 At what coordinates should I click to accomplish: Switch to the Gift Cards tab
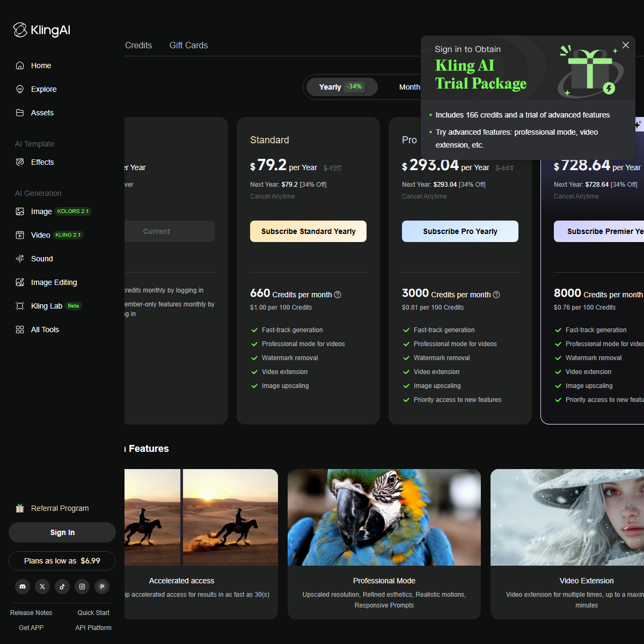[188, 46]
